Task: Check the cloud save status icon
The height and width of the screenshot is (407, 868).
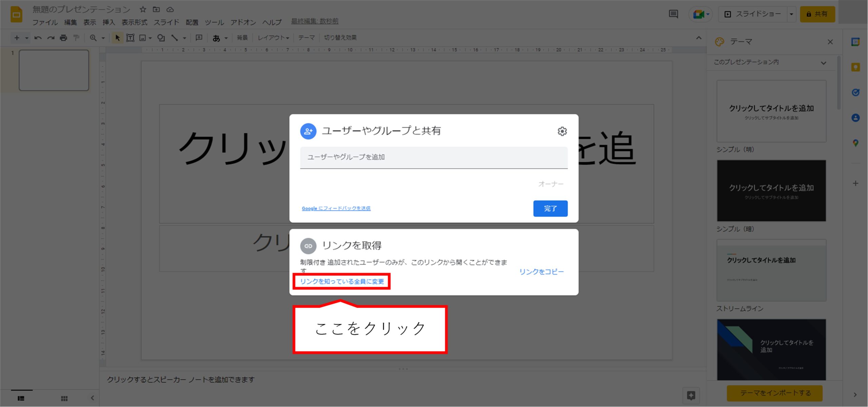Action: click(x=170, y=9)
